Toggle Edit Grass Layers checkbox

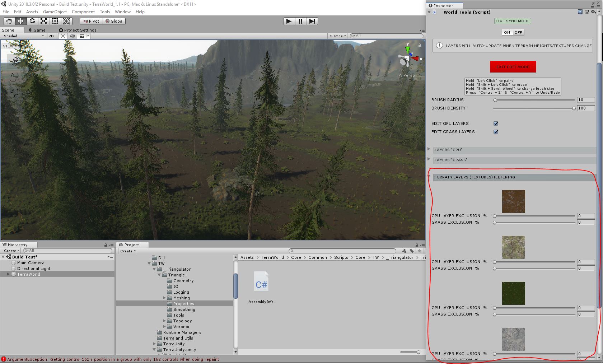(x=496, y=132)
